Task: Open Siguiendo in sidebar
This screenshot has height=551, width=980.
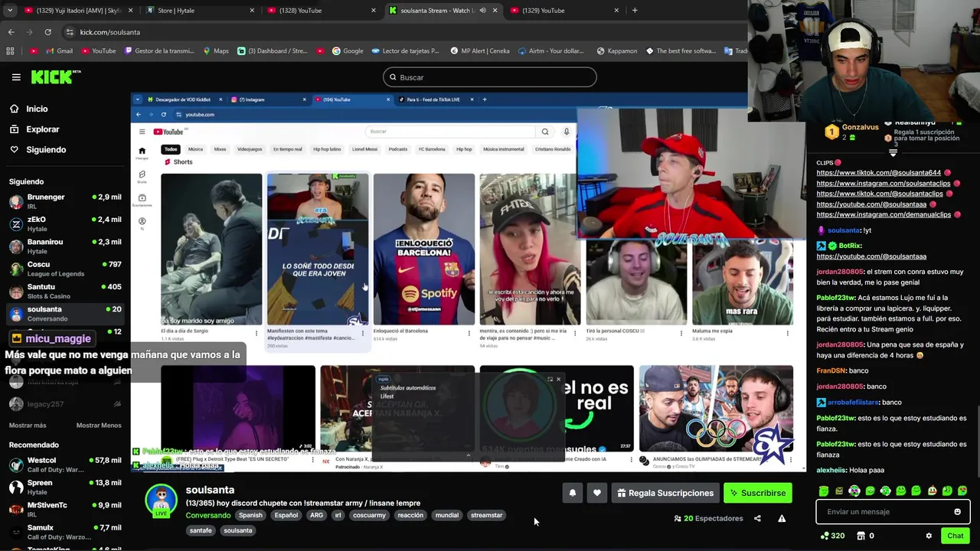Action: coord(45,150)
